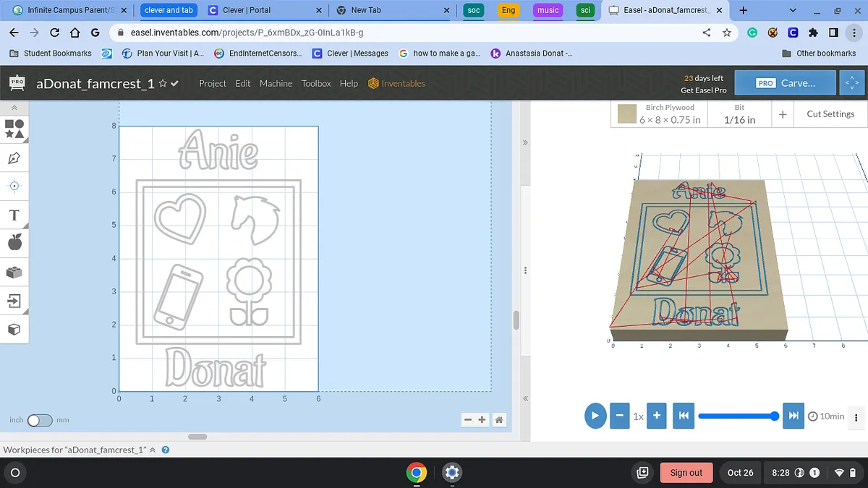Open Cut Settings

click(830, 114)
